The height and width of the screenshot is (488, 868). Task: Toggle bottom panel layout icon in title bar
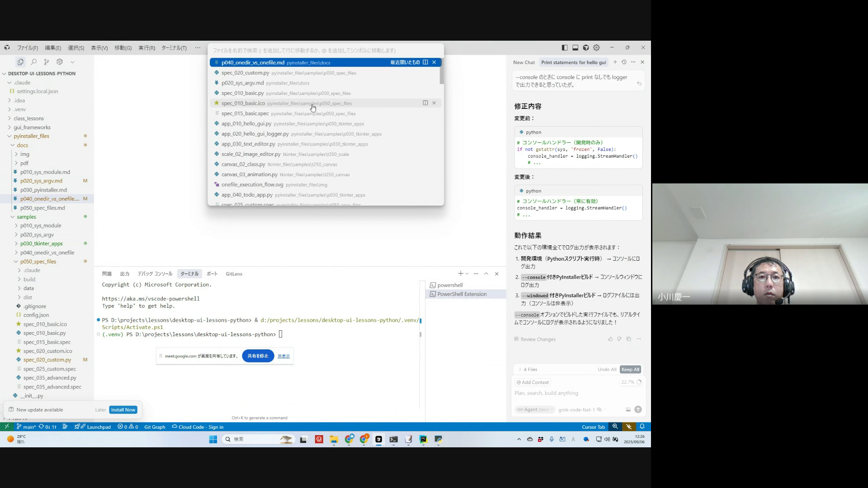pos(575,47)
